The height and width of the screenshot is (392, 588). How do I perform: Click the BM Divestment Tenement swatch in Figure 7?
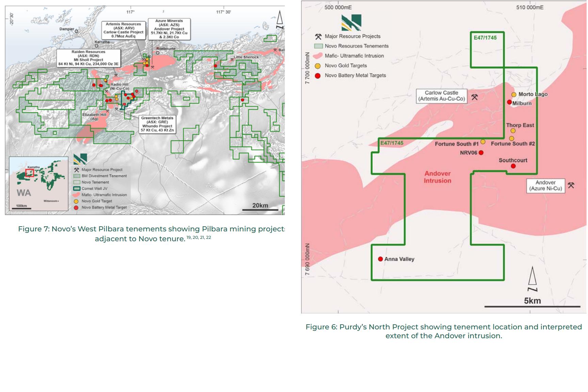(77, 176)
